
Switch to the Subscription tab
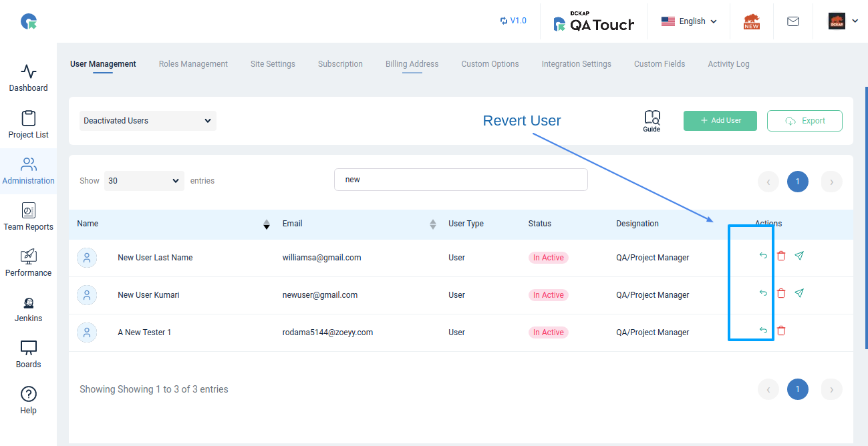point(340,64)
